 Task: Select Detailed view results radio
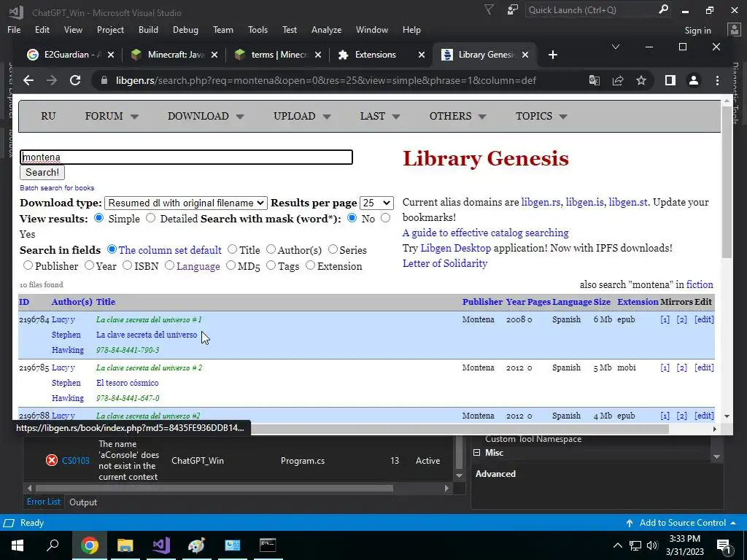(150, 218)
